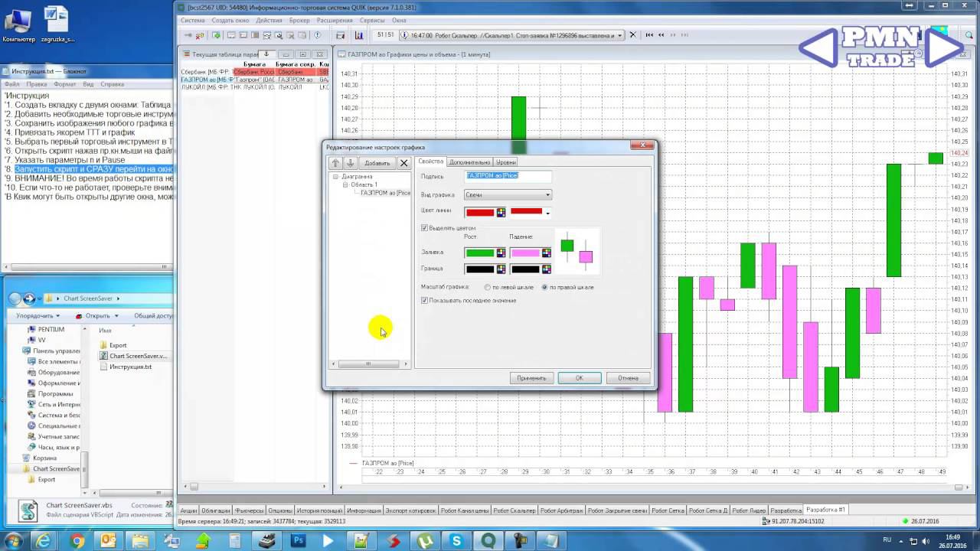The image size is (980, 551).
Task: Toggle the 'Показывать последнее значение' checkbox
Action: click(x=425, y=300)
